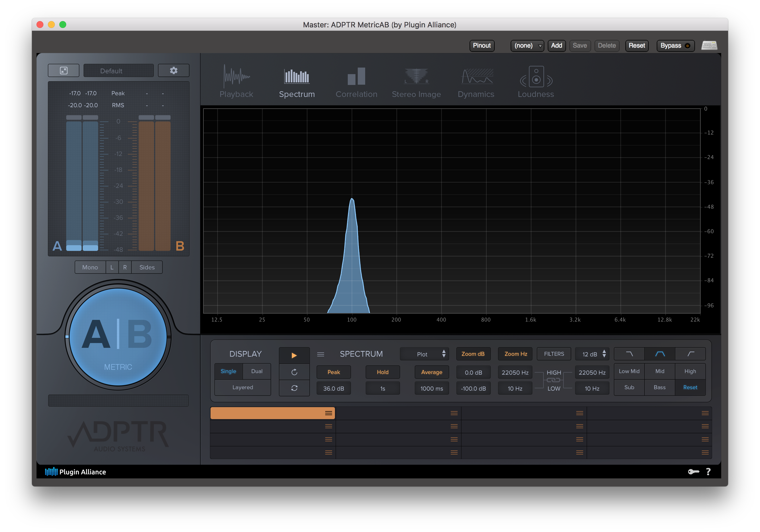Image resolution: width=760 pixels, height=532 pixels.
Task: Click the Zoom Hz button
Action: 516,354
